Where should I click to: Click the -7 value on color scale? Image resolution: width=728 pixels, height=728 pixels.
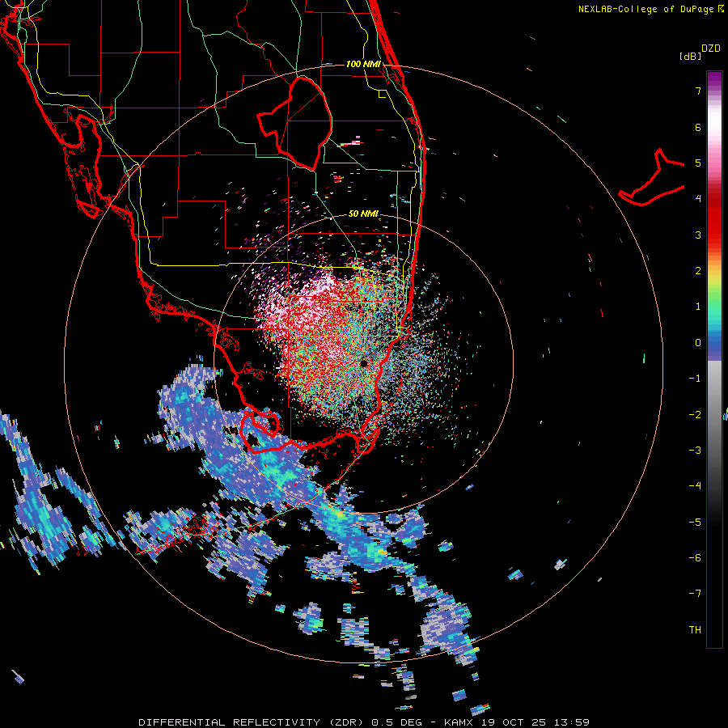point(695,594)
